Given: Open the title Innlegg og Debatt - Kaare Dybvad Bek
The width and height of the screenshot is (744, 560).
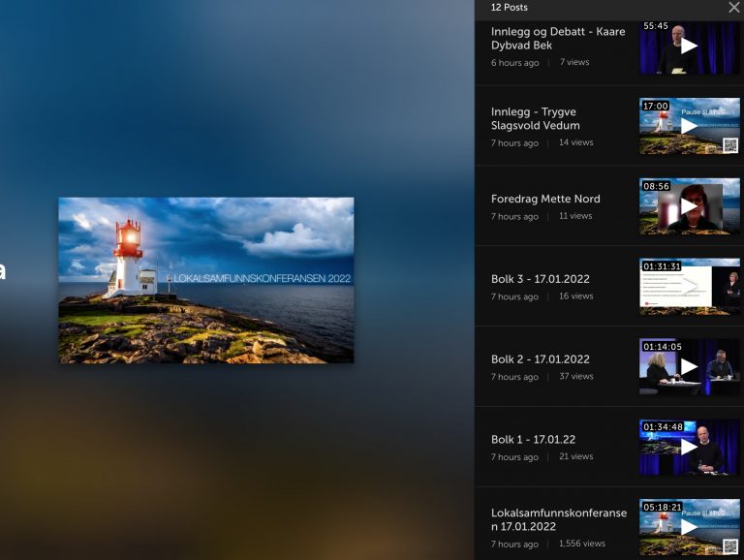Looking at the screenshot, I should pos(558,39).
